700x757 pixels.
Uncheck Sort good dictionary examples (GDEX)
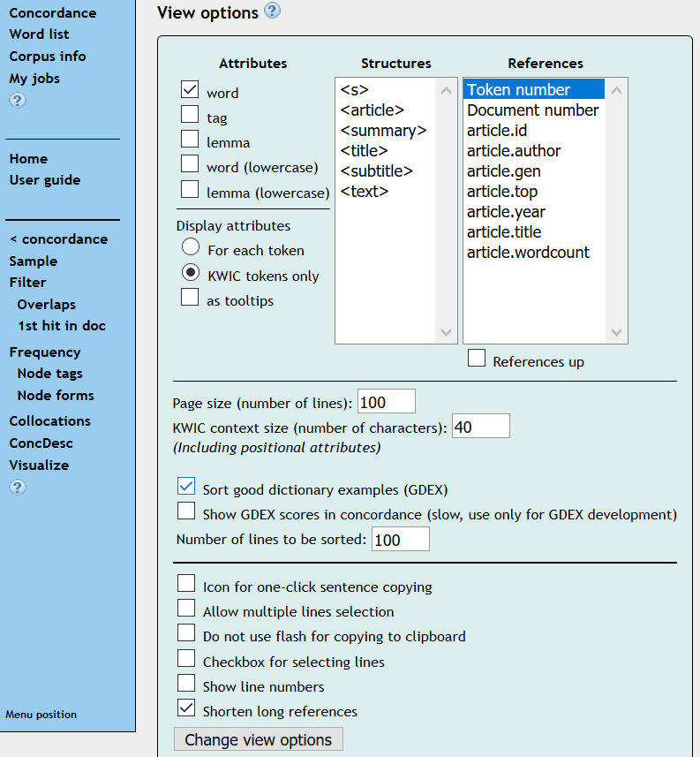[x=186, y=486]
